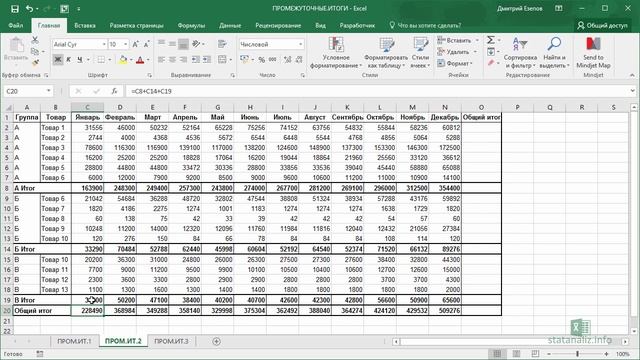Add a new sheet with plus icon
This screenshot has height=360, width=640.
pos(216,341)
